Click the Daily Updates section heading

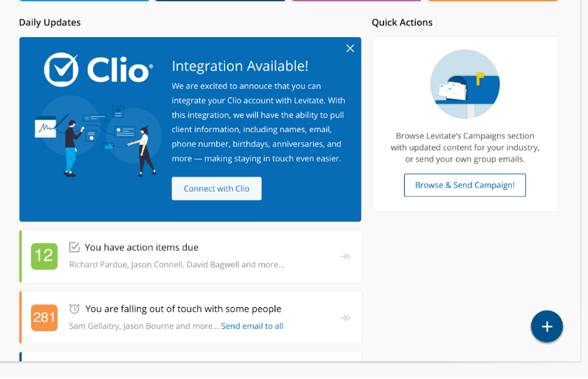pyautogui.click(x=50, y=23)
